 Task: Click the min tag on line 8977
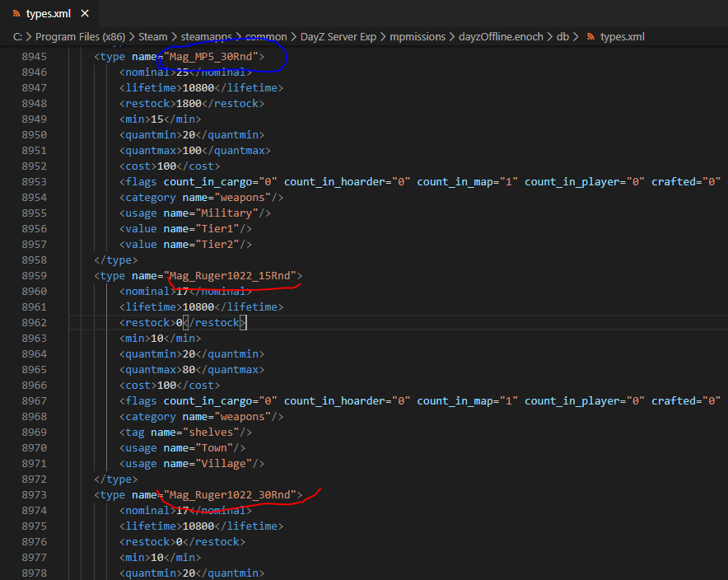point(161,558)
